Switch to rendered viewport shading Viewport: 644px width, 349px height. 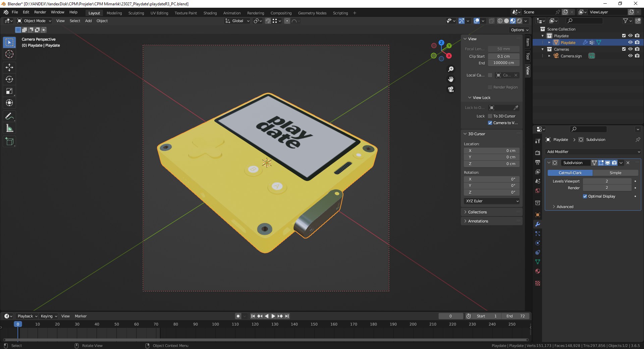click(x=519, y=21)
